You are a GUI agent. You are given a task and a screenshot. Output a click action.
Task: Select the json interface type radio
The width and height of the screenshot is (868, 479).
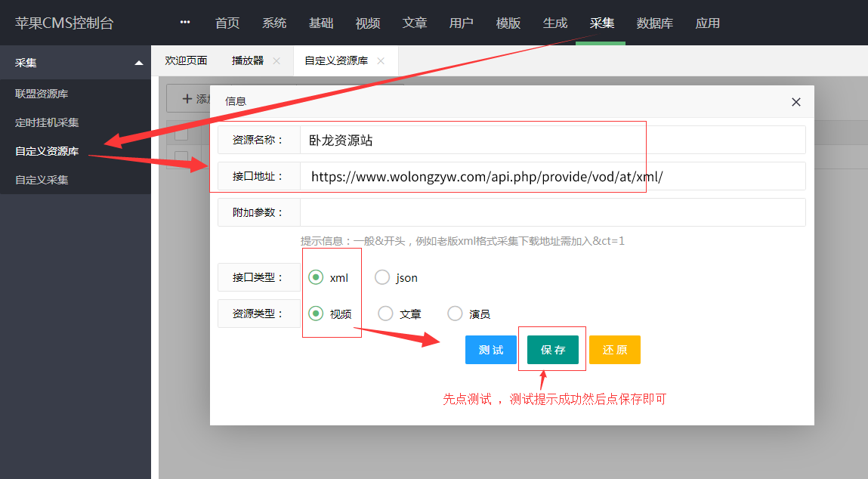click(x=383, y=277)
